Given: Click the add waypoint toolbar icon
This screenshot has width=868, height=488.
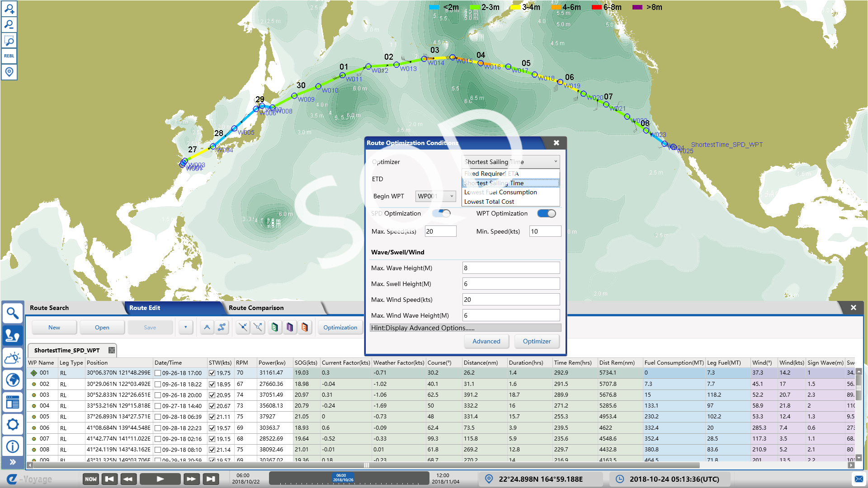Looking at the screenshot, I should coord(207,327).
